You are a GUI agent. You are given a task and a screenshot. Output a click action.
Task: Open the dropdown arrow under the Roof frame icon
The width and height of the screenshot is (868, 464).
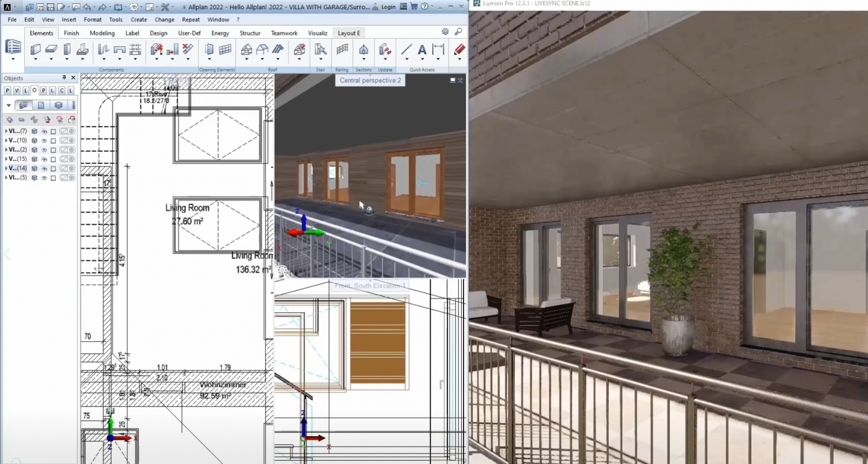(x=247, y=59)
